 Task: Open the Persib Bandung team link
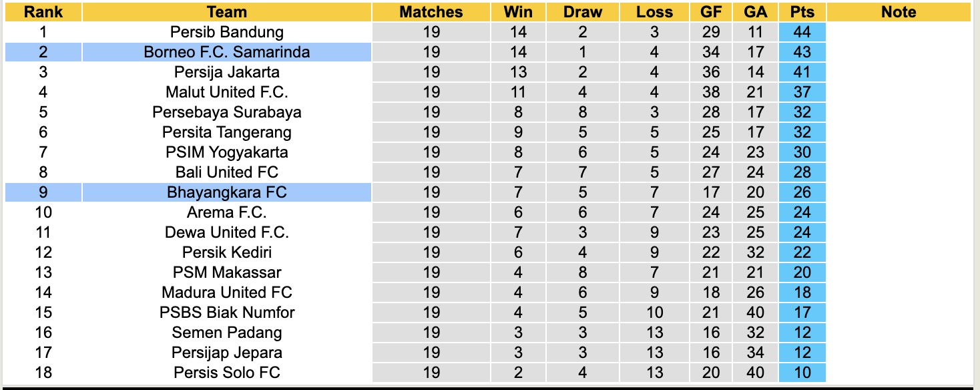(227, 32)
